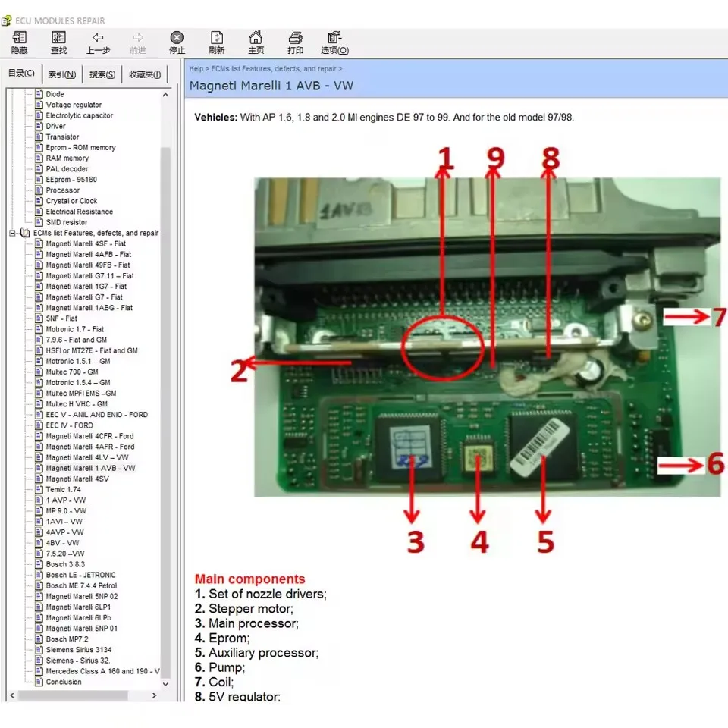Go back using the 上一步 arrow
Viewport: 728px width, 728px height.
coord(98,42)
